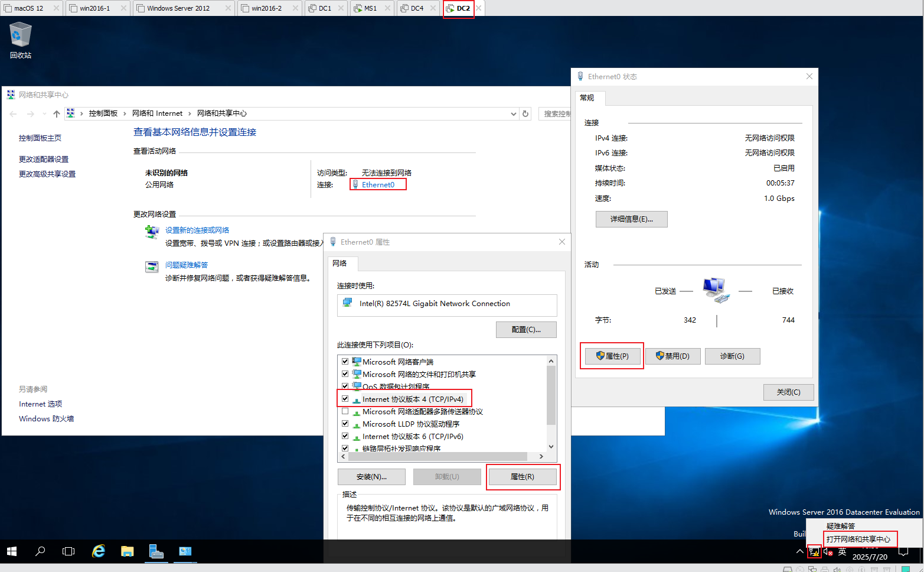Viewport: 924px width, 572px height.
Task: Open File Explorer from the taskbar
Action: pos(127,551)
